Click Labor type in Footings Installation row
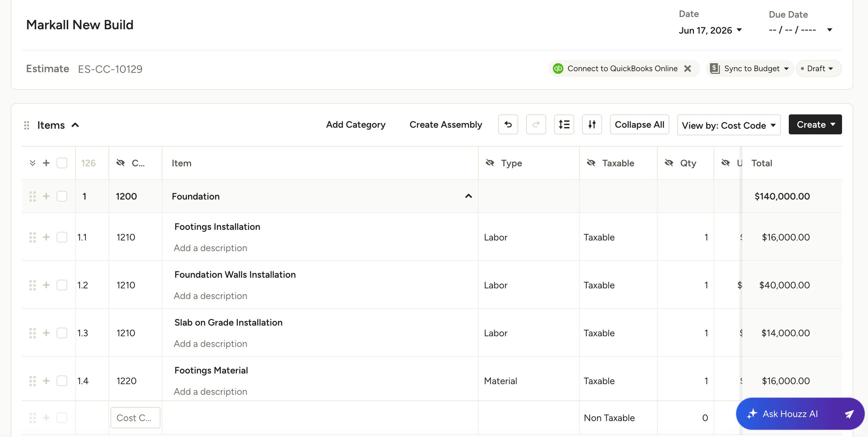The image size is (868, 437). point(496,237)
